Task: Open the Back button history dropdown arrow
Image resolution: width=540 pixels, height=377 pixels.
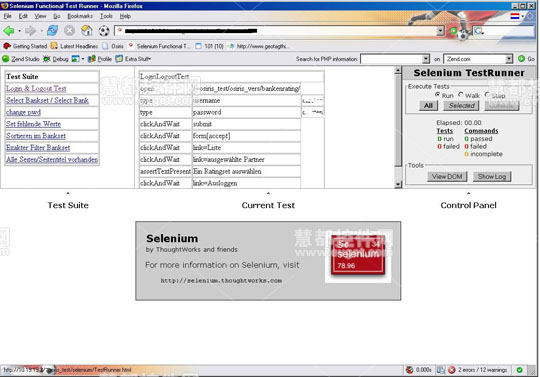Action: [x=19, y=31]
